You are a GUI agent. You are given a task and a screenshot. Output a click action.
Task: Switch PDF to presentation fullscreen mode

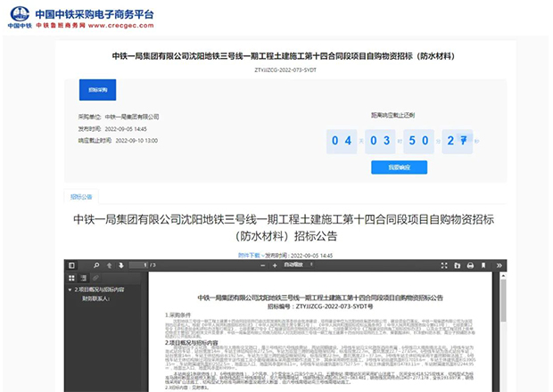(444, 265)
